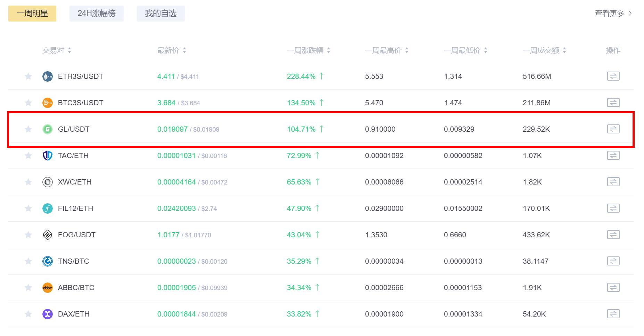Favorite FOG/USDT with the star
This screenshot has width=644, height=336.
click(28, 235)
